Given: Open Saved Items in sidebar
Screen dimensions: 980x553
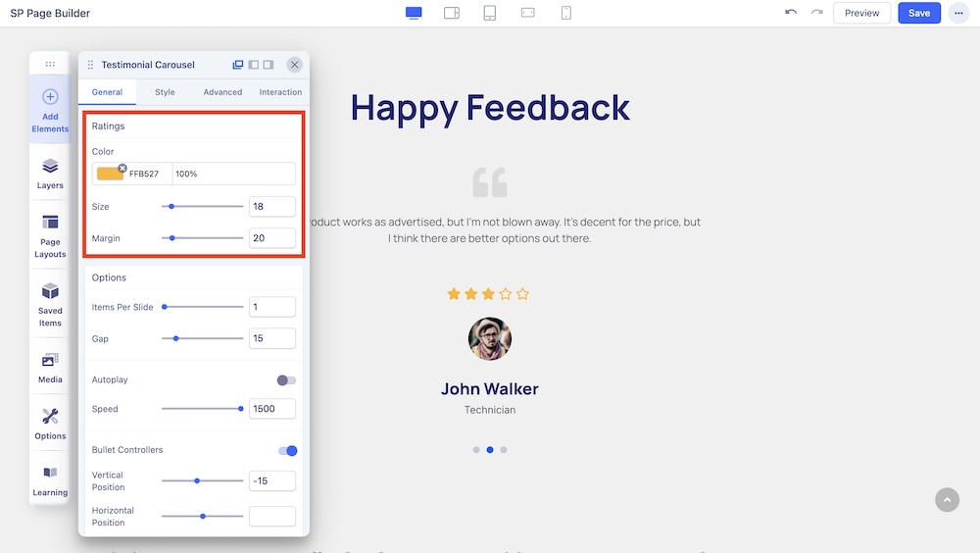Looking at the screenshot, I should point(50,304).
